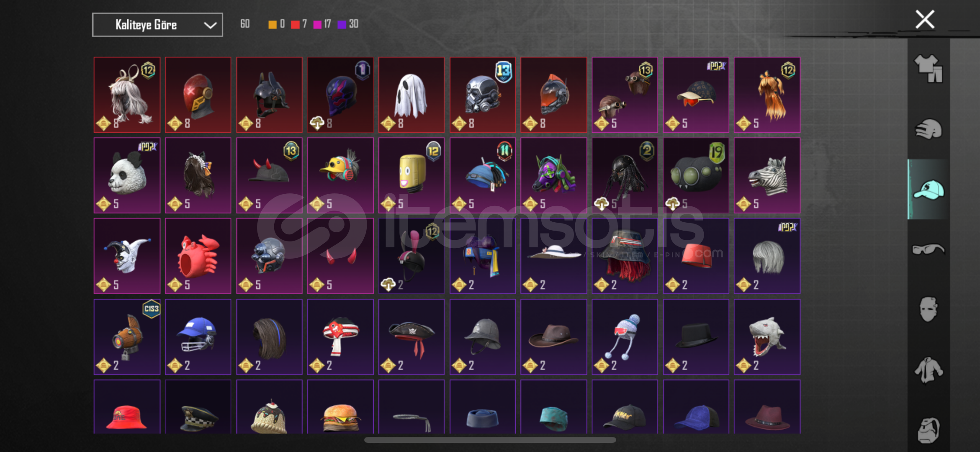980x452 pixels.
Task: Open the glasses category icon
Action: 928,249
